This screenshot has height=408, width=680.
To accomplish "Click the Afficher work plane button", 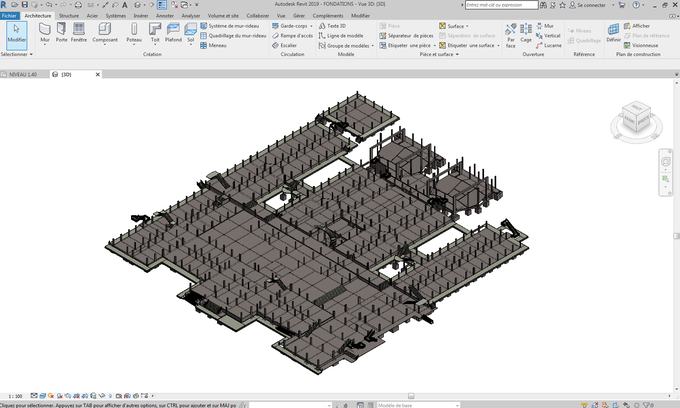I will coord(637,26).
